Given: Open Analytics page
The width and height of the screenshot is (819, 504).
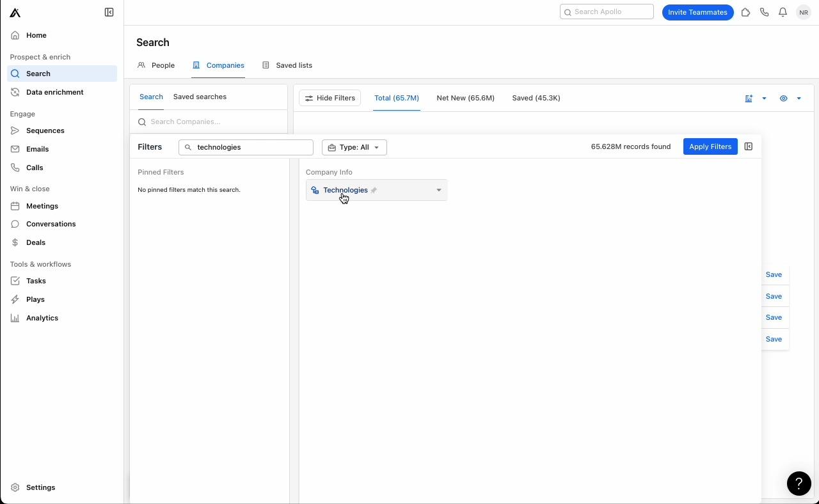Looking at the screenshot, I should tap(62, 318).
